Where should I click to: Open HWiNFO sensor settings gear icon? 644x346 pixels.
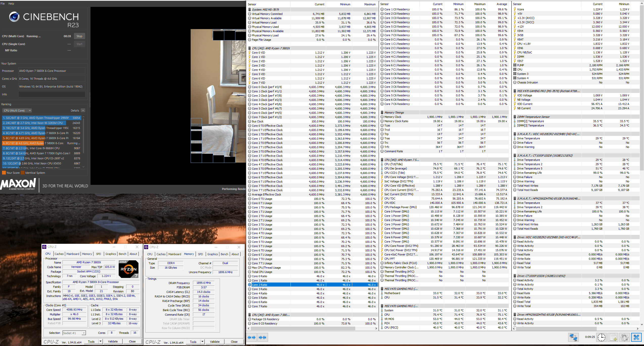coord(625,337)
